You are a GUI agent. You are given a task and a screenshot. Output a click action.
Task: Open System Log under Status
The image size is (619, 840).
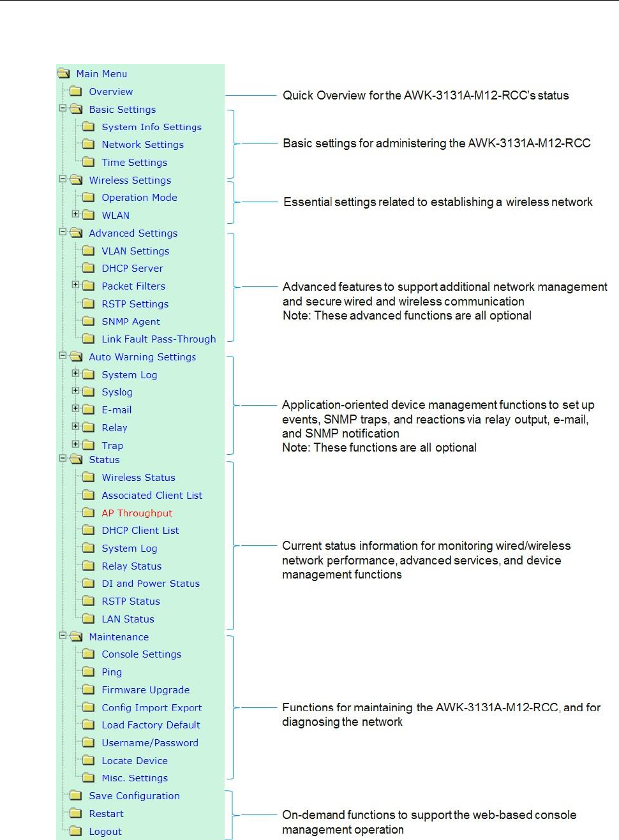(130, 549)
